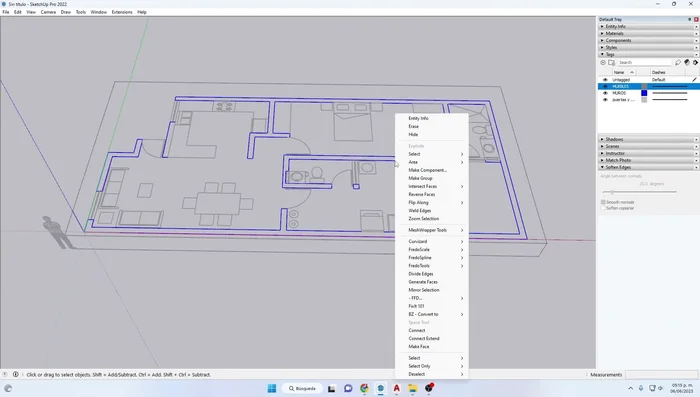
Task: Click the volume icon in system tray
Action: [660, 388]
